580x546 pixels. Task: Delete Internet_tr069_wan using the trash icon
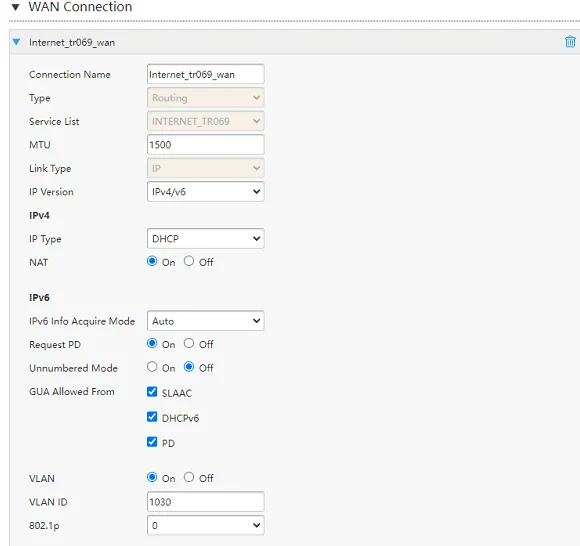click(x=570, y=41)
